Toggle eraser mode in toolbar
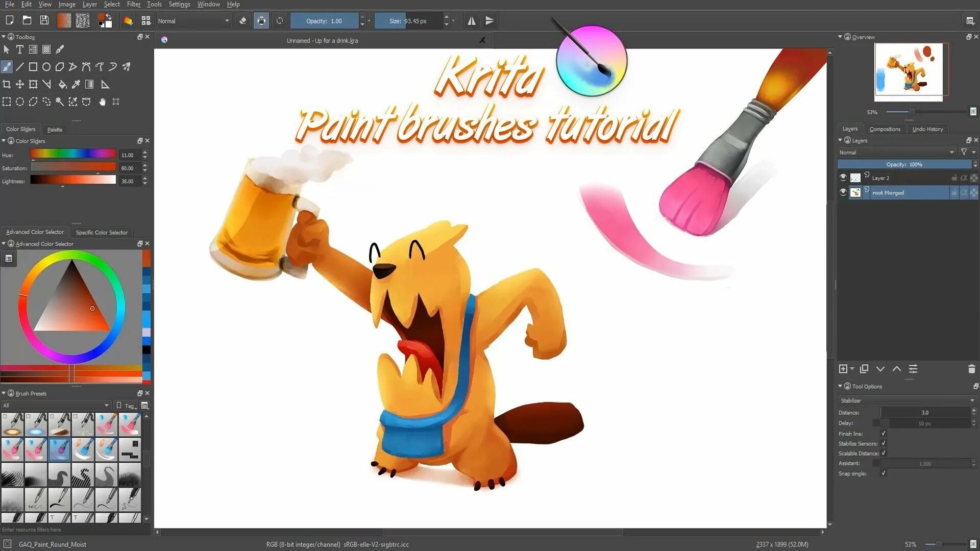This screenshot has width=980, height=551. [x=243, y=21]
